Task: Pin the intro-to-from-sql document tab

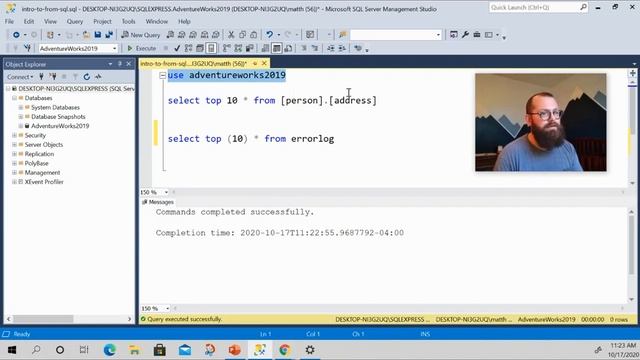Action: [255, 63]
